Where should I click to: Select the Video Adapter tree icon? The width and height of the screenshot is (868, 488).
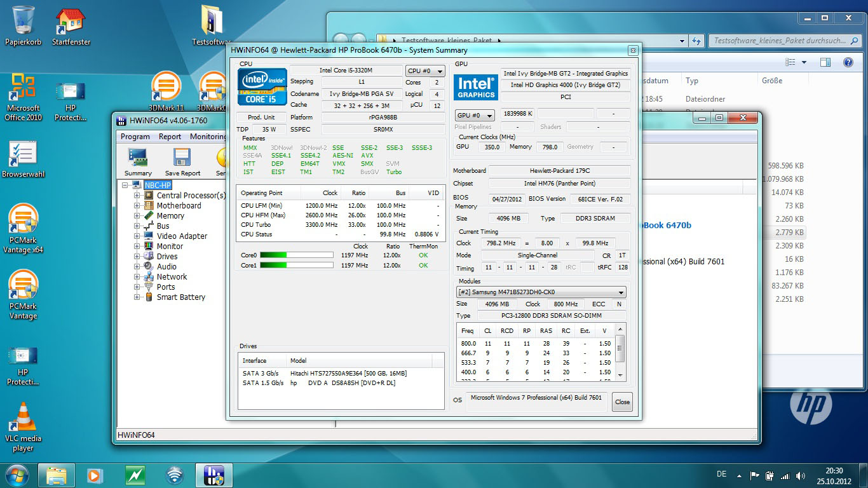click(x=149, y=236)
